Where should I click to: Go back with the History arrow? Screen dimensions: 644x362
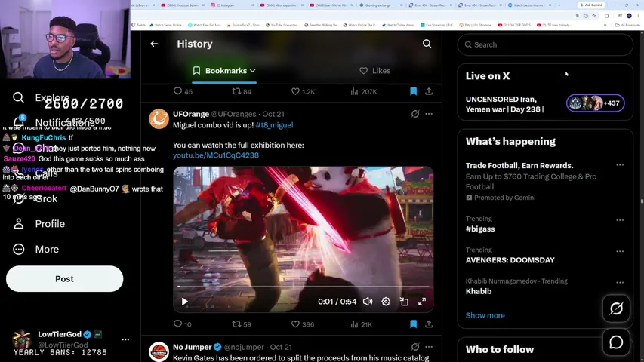[154, 44]
